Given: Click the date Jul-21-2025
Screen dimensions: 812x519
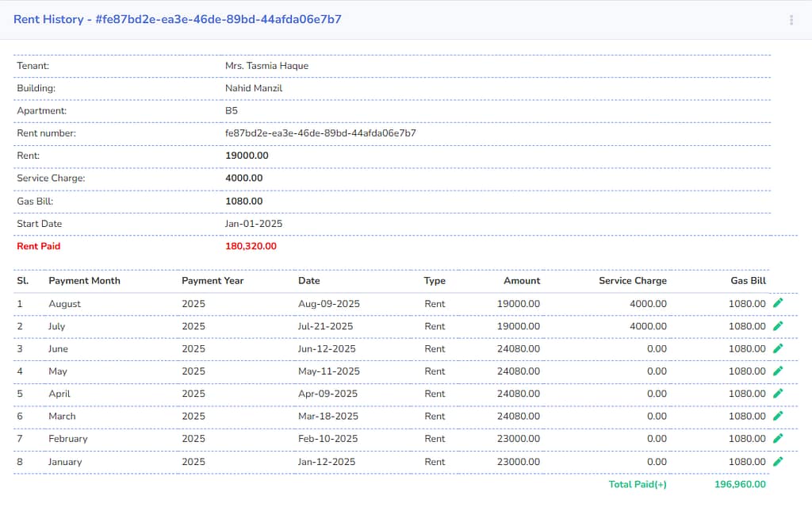Looking at the screenshot, I should [325, 326].
